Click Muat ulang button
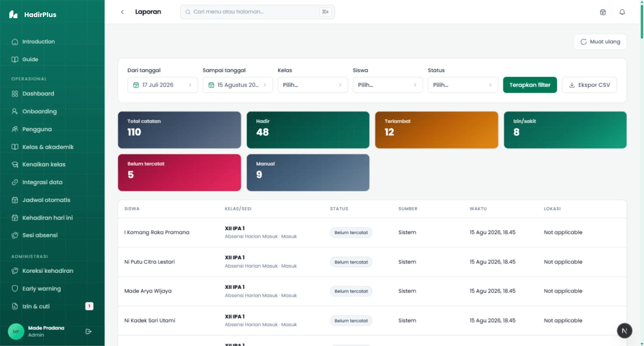This screenshot has height=346, width=644. coord(600,42)
